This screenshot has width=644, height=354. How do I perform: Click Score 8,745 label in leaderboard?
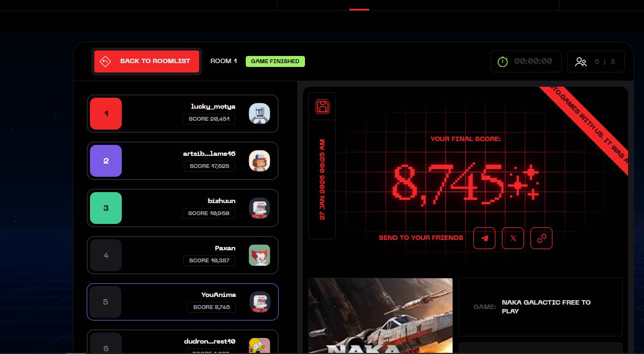tap(212, 307)
